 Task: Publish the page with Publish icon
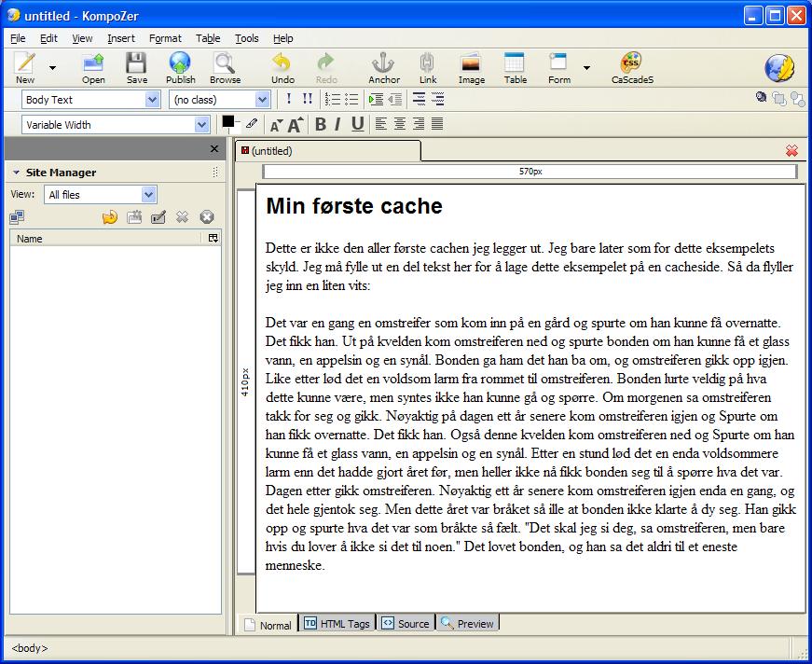coord(180,68)
